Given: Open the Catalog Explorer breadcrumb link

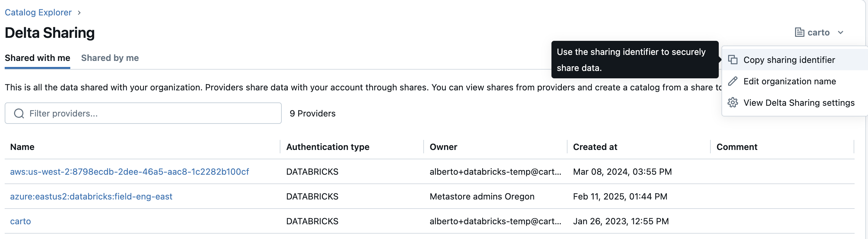Looking at the screenshot, I should (38, 12).
